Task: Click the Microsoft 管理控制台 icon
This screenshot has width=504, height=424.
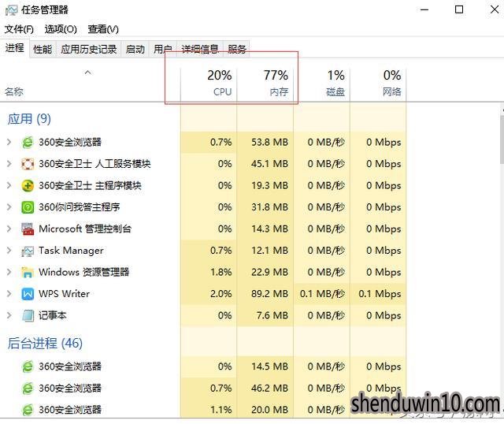Action: [28, 229]
